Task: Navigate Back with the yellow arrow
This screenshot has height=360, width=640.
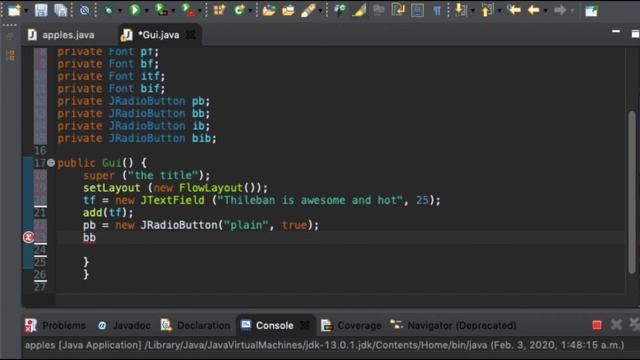Action: [x=533, y=10]
